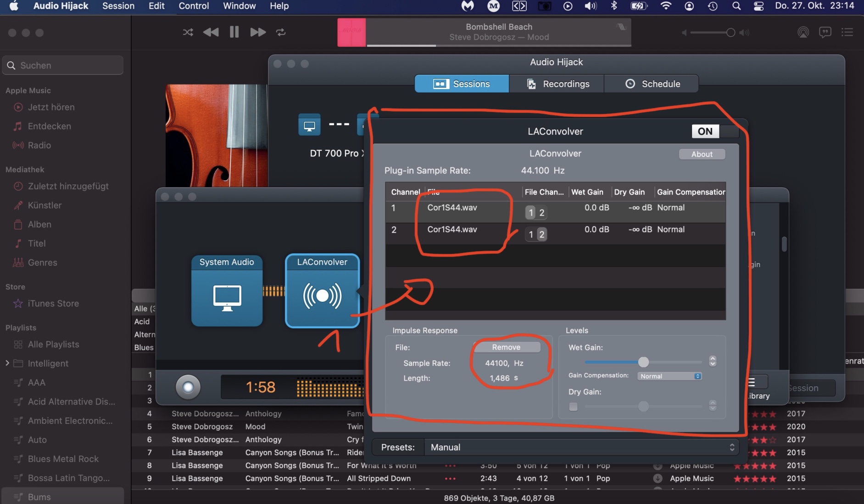864x504 pixels.
Task: Click the System Audio source block
Action: (227, 291)
